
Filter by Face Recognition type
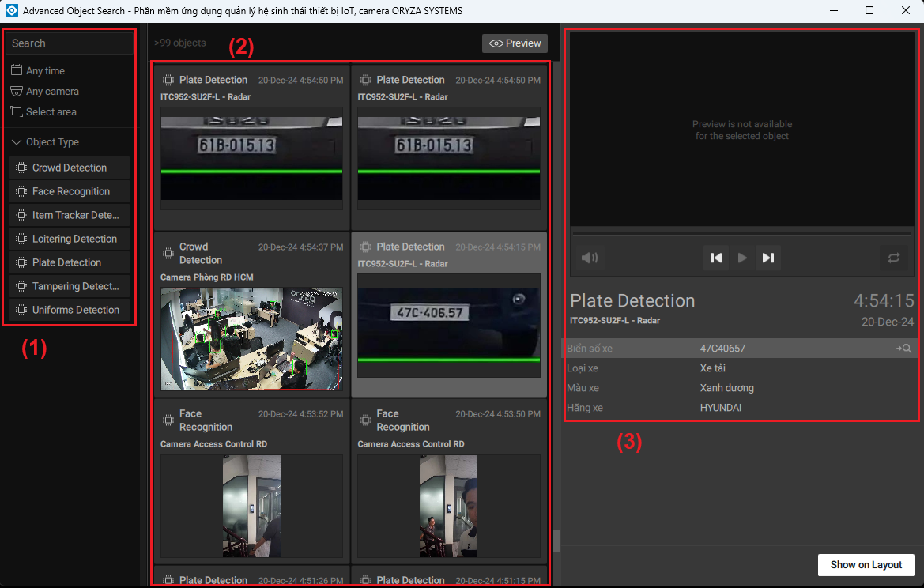click(70, 191)
